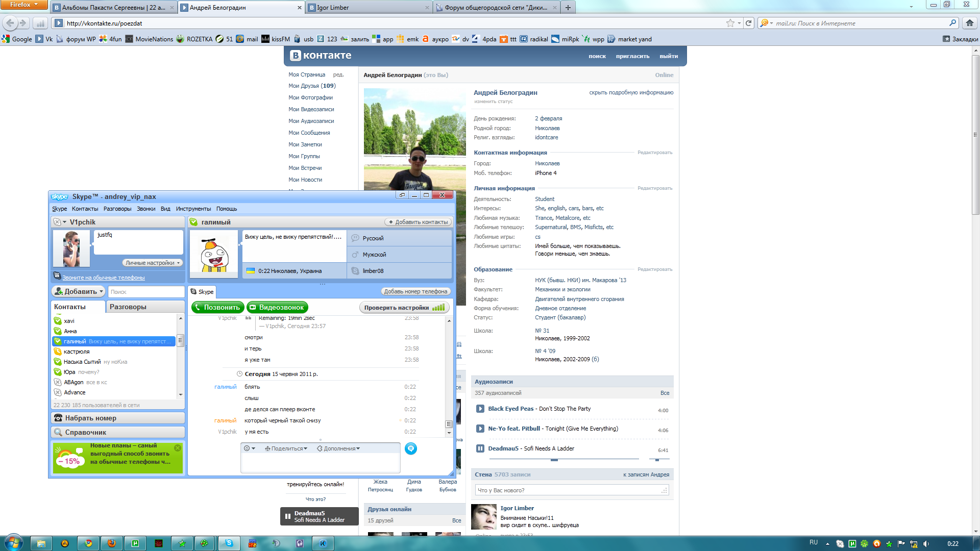Click Firefox back navigation arrow

pyautogui.click(x=10, y=23)
